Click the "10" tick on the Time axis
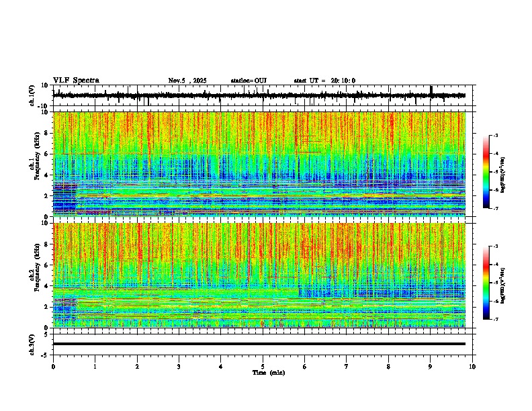The width and height of the screenshot is (532, 411). point(472,367)
